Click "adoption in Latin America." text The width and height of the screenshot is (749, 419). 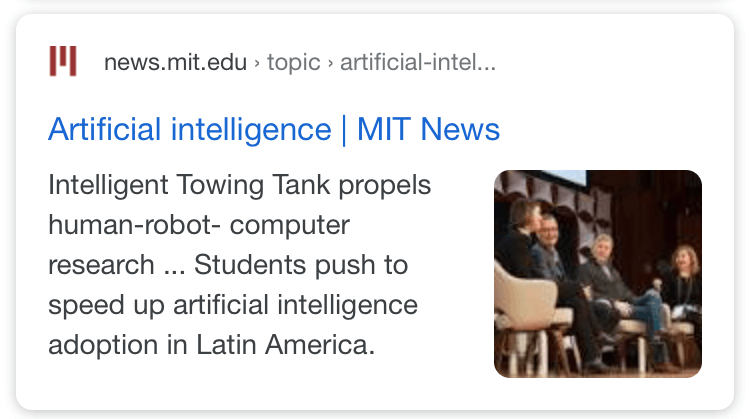point(212,344)
